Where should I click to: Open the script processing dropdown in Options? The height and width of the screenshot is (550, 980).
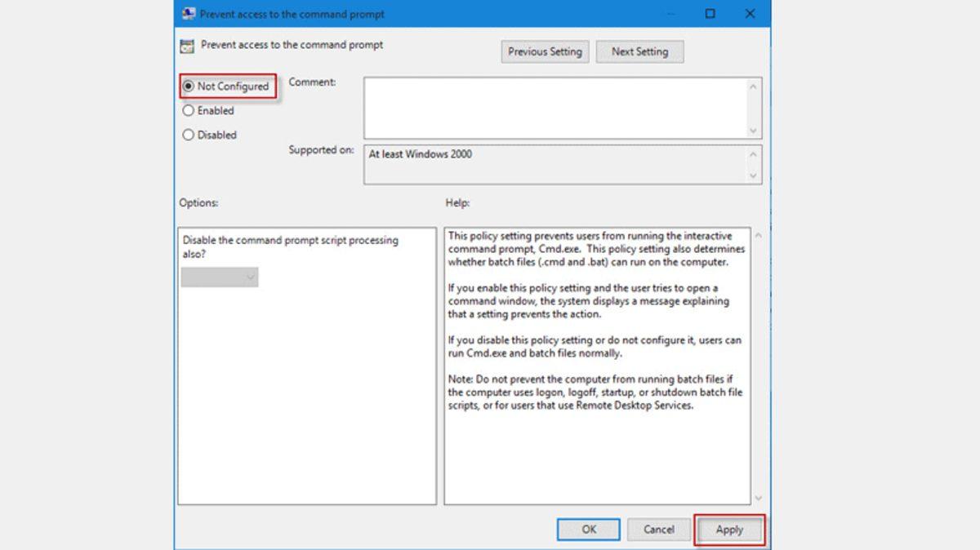(220, 278)
